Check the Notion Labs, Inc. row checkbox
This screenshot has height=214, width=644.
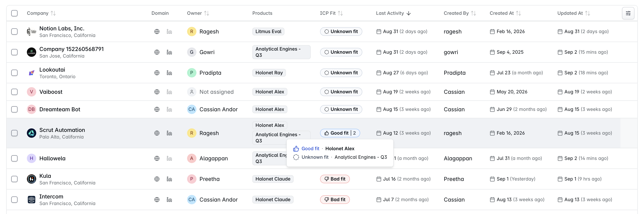(14, 32)
